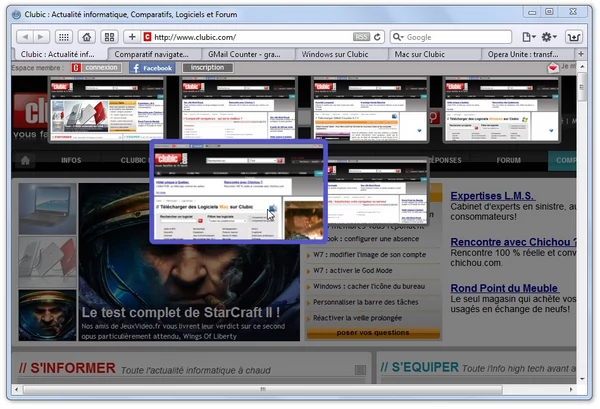Open Top Sites grid icon

64,37
